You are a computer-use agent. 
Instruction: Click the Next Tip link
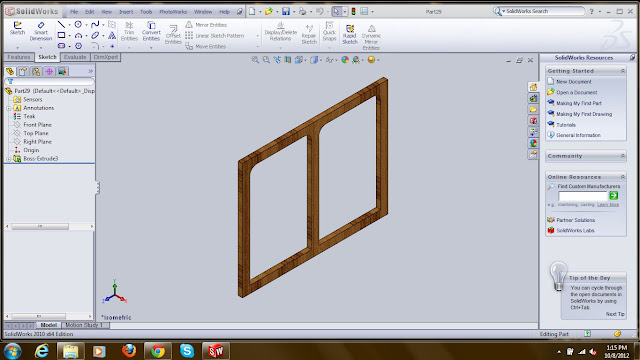click(615, 314)
